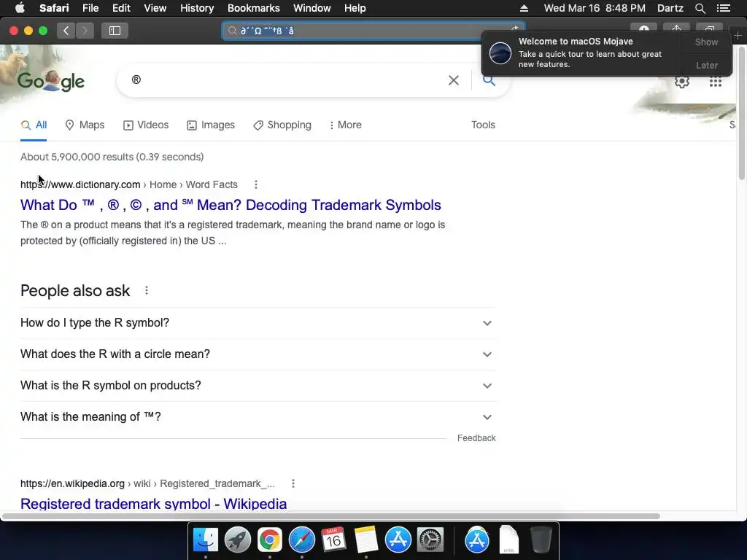Select the All results tab
Screen dimensions: 747x560
pos(34,125)
